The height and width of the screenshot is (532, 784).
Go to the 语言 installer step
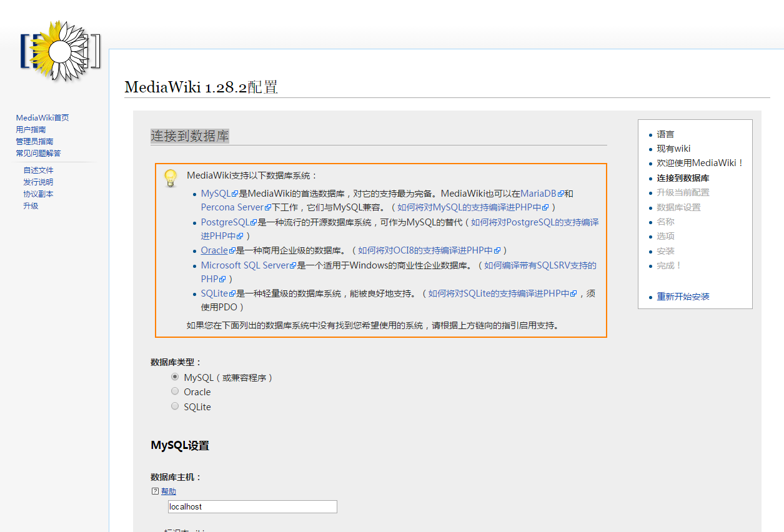(x=665, y=134)
